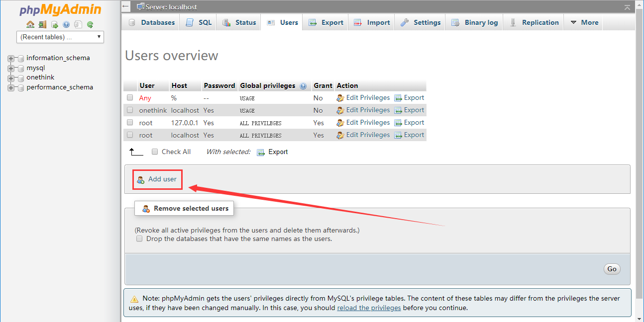Expand the onethink database node
644x322 pixels.
click(11, 78)
